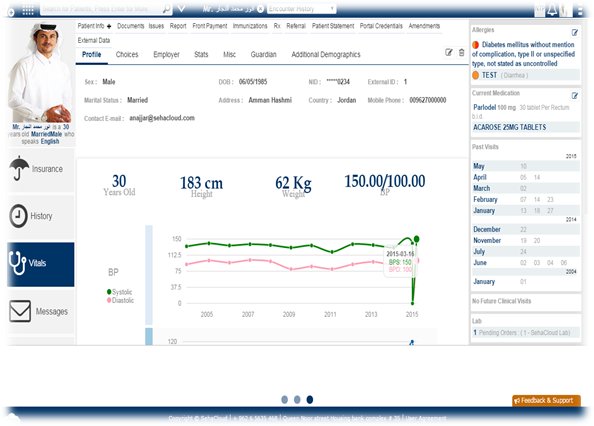Open the Issues menu
594x426 pixels.
pos(156,26)
